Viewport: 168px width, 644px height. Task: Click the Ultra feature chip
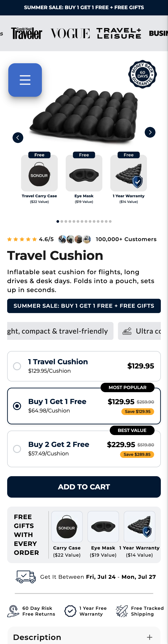click(139, 331)
